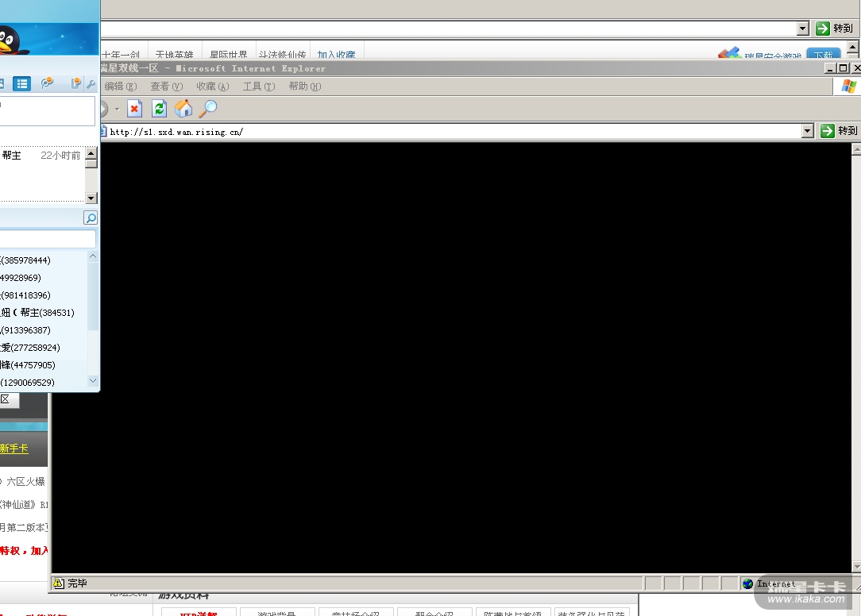Viewport: 861px width, 616px height.
Task: Click the search input box in QQ panel
Action: coord(47,238)
